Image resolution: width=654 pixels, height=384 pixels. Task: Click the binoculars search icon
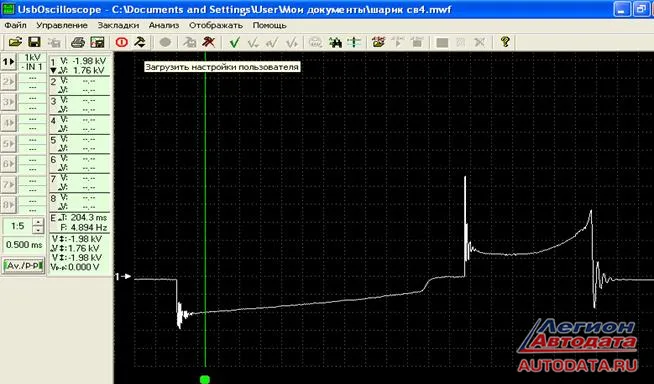pos(335,42)
